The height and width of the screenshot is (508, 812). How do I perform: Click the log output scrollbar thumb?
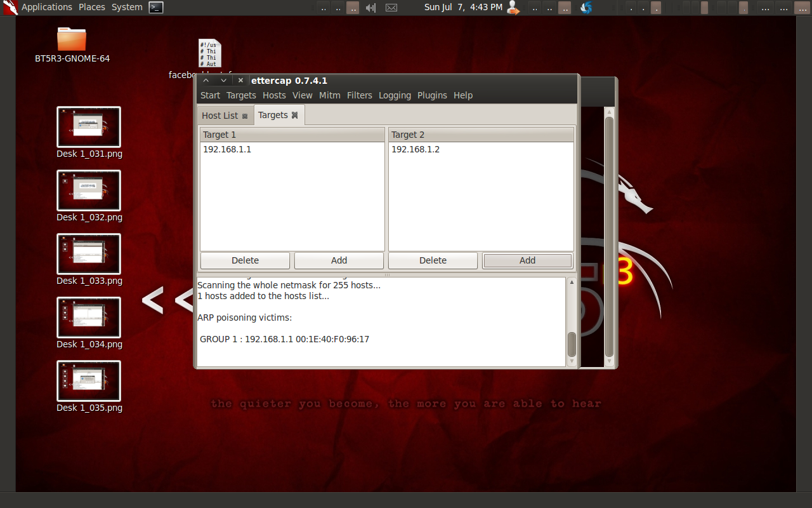tap(572, 344)
